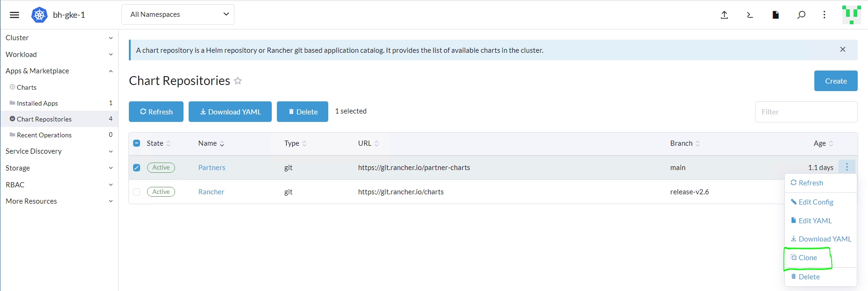Click the user avatar icon
Screen dimensions: 868x291
coord(851,15)
